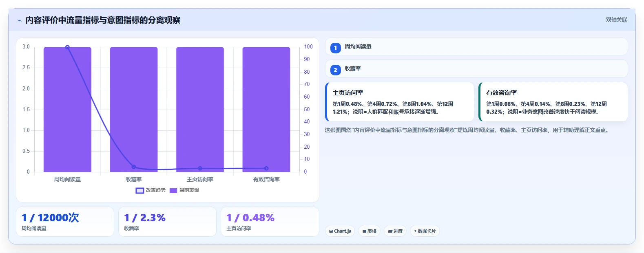Click the Chart.js tag chip
The height and width of the screenshot is (253, 644).
[x=340, y=231]
